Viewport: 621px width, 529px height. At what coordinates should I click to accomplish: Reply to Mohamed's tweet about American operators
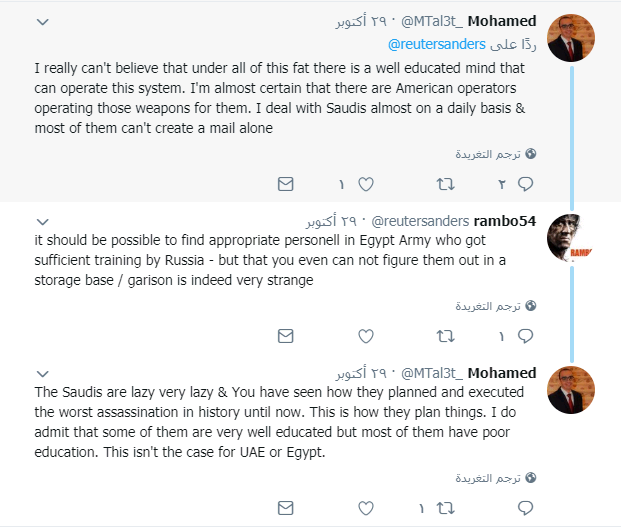coord(525,184)
